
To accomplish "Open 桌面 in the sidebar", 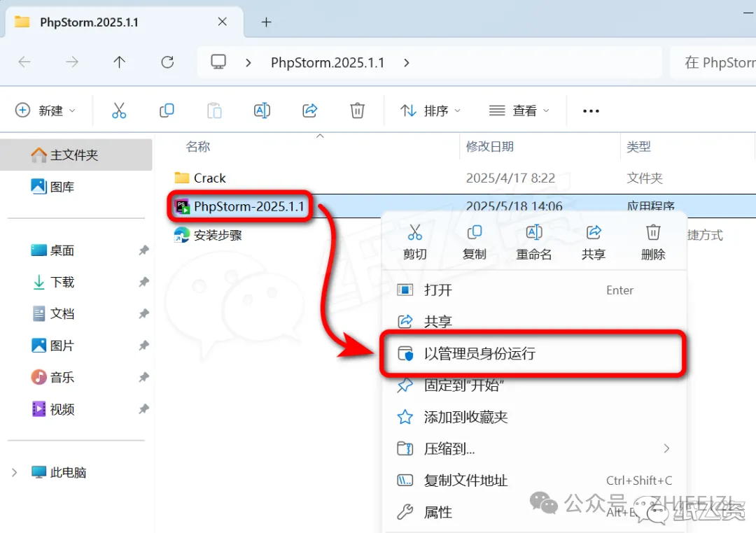I will [x=52, y=250].
